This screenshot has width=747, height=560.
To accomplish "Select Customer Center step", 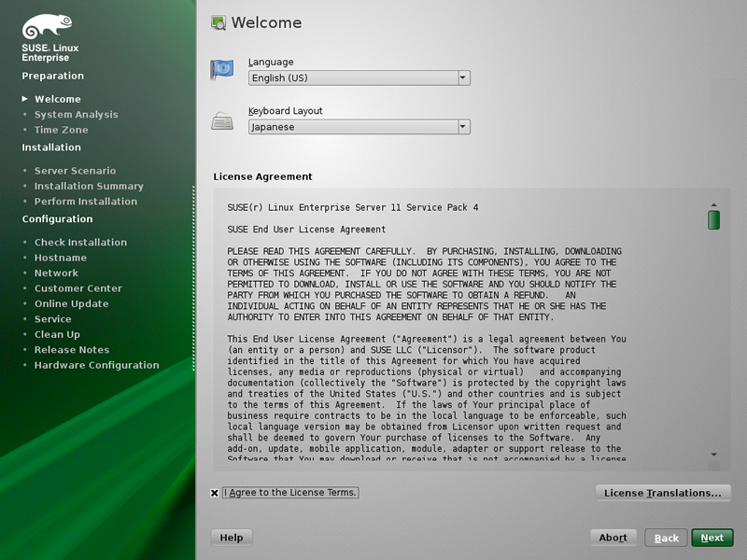I will click(x=78, y=288).
